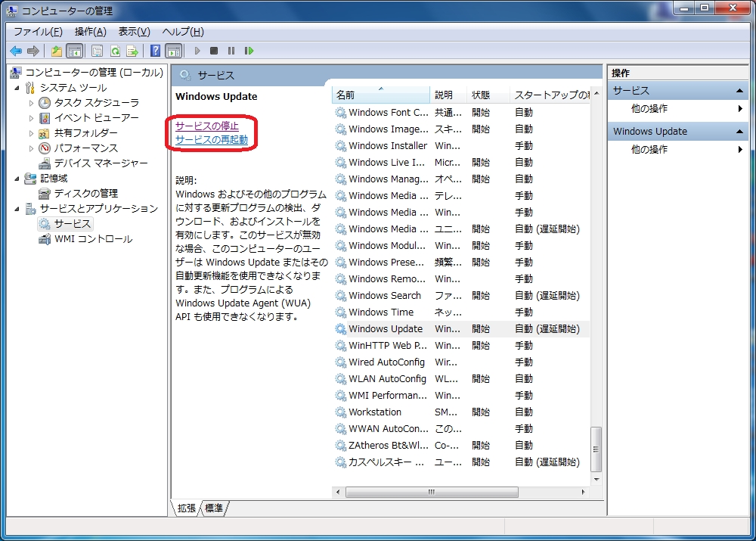Collapse the Windows Update section in the 操作 pane
The width and height of the screenshot is (756, 541).
739,131
